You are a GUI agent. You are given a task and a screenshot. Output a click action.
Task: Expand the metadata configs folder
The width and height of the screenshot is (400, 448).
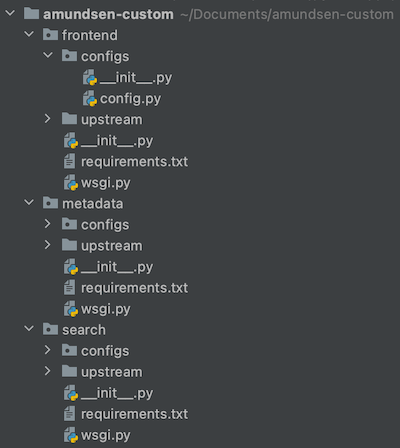tap(48, 224)
